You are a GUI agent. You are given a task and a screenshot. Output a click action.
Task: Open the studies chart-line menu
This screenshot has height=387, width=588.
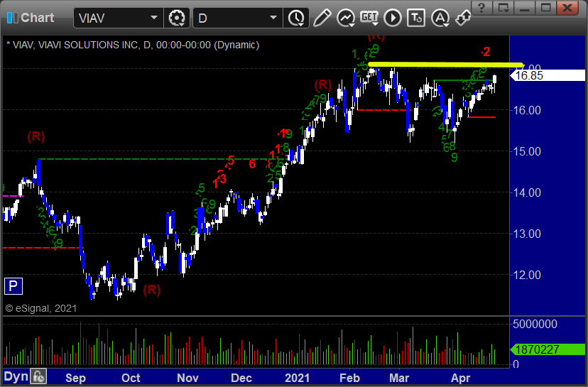pos(345,18)
